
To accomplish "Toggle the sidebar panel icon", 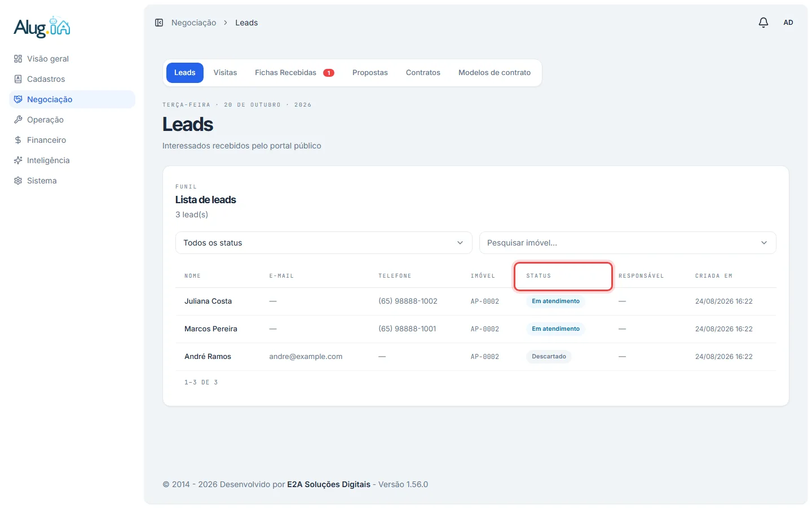I will [159, 23].
